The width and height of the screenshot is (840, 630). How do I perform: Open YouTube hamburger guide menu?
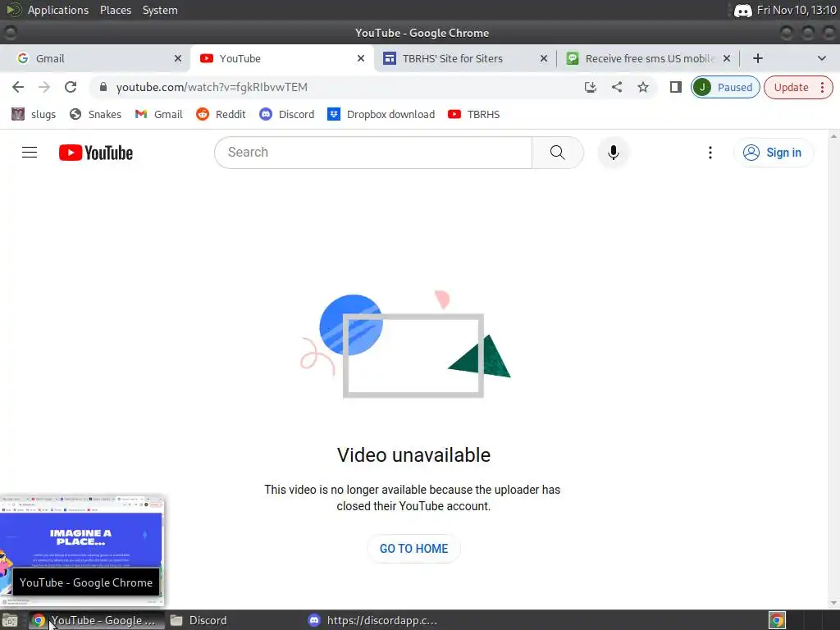click(x=30, y=153)
